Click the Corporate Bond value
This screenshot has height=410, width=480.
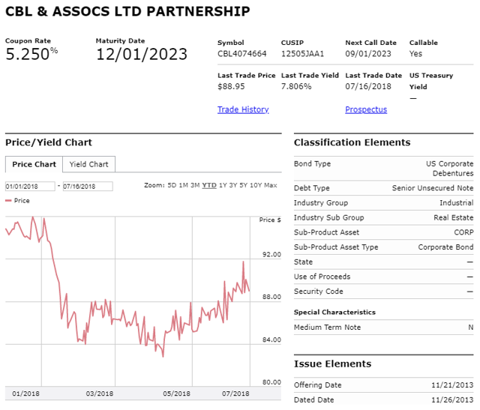(x=446, y=247)
